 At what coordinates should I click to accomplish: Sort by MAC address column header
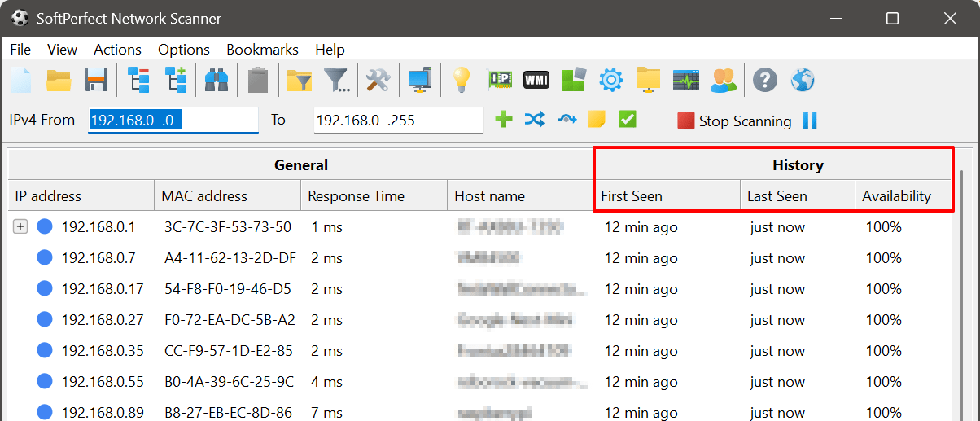tap(227, 196)
